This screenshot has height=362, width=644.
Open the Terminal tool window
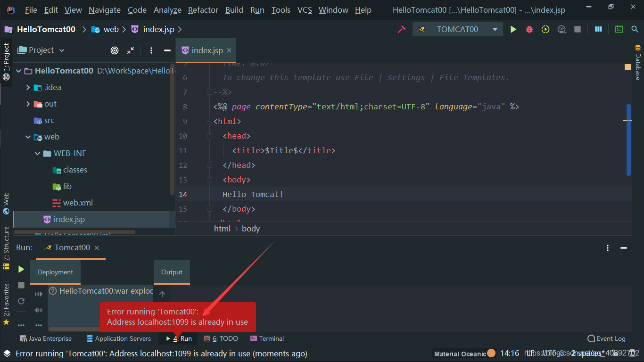click(267, 338)
